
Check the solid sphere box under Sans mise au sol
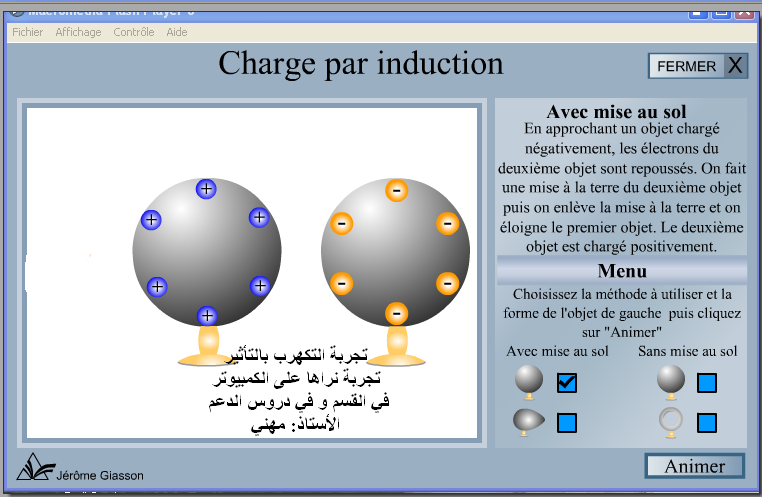[x=707, y=382]
